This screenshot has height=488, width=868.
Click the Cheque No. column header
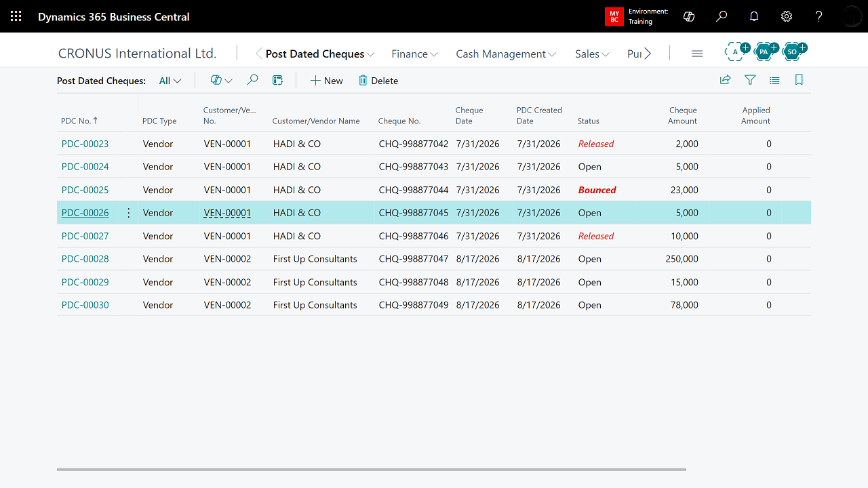(x=399, y=121)
